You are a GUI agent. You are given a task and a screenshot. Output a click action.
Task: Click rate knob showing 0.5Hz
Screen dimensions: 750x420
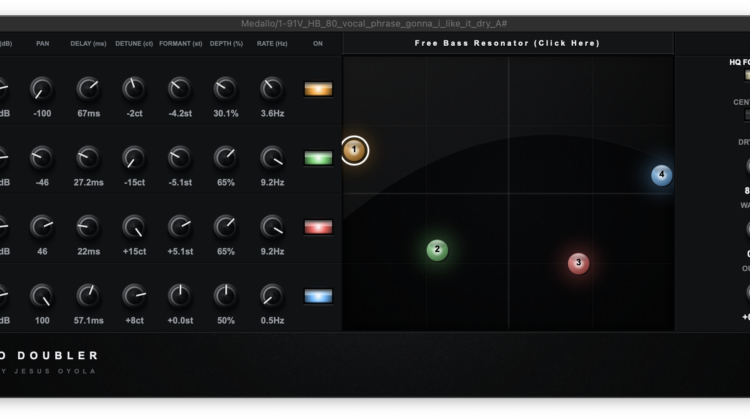[x=272, y=296]
